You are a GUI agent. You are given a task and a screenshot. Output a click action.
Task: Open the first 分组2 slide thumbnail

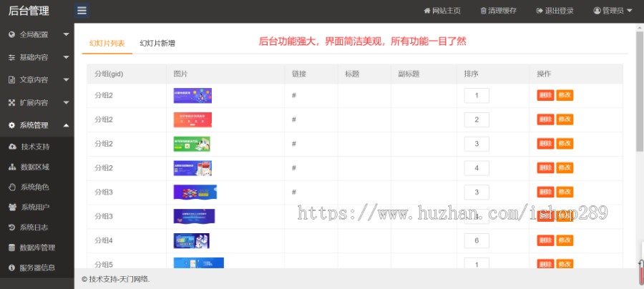192,96
